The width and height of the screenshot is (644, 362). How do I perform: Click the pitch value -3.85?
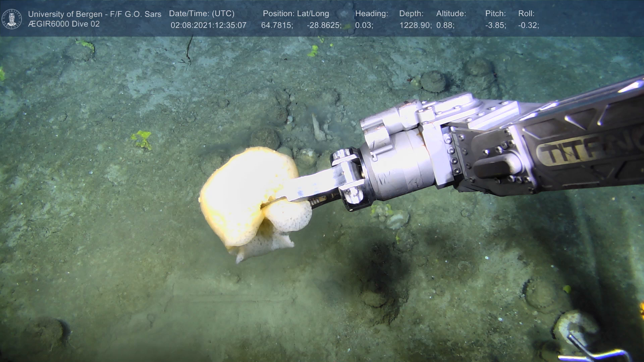(x=495, y=25)
